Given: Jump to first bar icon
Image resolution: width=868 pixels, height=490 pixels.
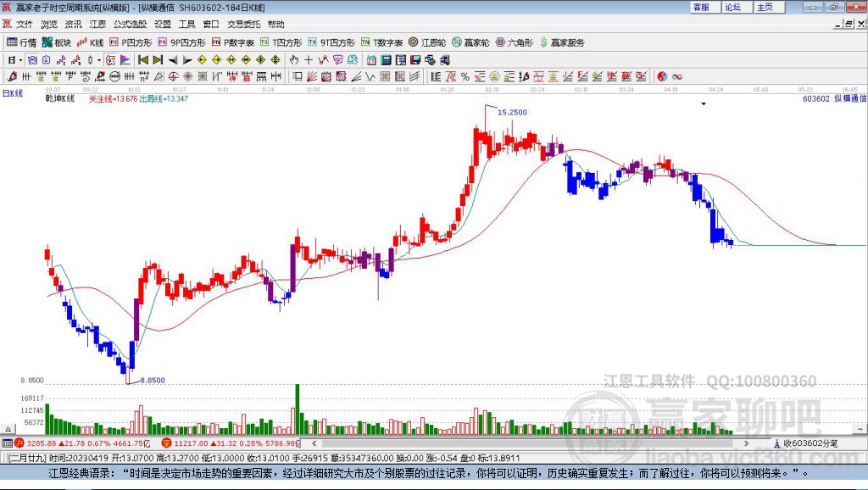Looking at the screenshot, I should [142, 60].
